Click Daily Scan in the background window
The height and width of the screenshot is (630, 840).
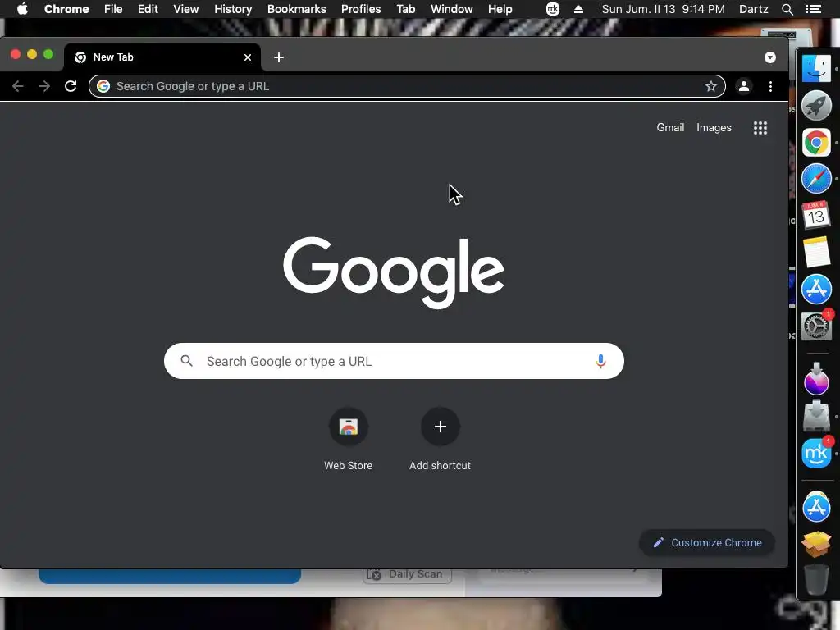pos(407,575)
